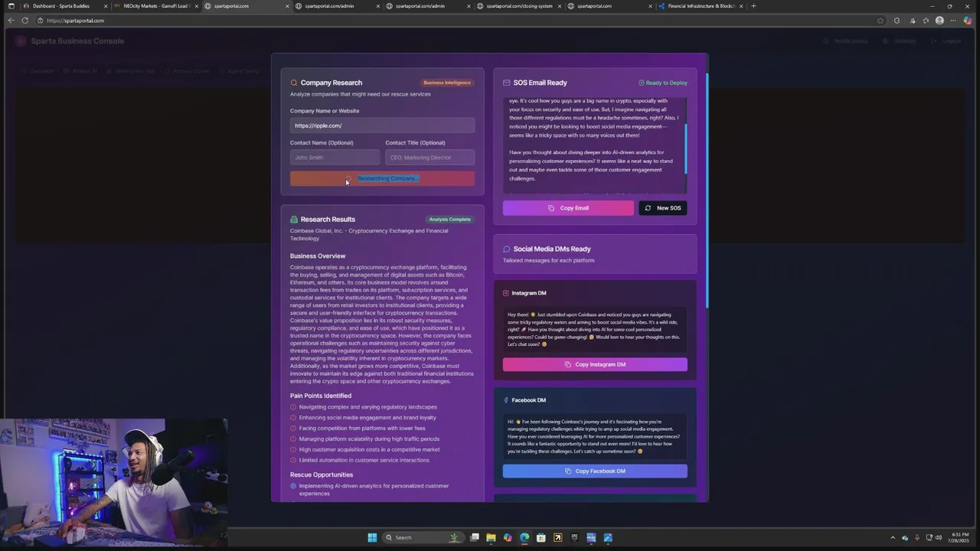Click the spinner in Researching Company button
This screenshot has width=980, height=551.
click(x=348, y=178)
